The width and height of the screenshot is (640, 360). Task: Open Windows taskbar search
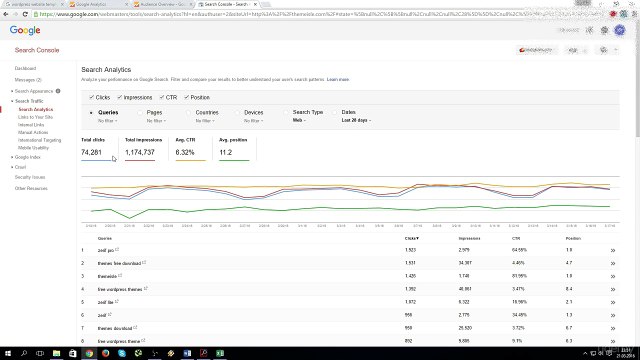(x=24, y=353)
